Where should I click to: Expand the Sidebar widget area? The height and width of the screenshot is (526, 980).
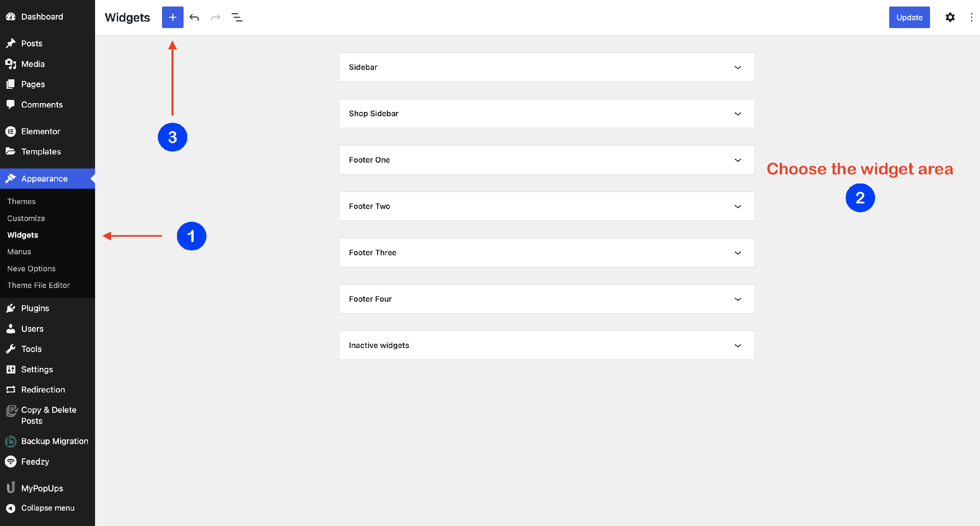(737, 67)
